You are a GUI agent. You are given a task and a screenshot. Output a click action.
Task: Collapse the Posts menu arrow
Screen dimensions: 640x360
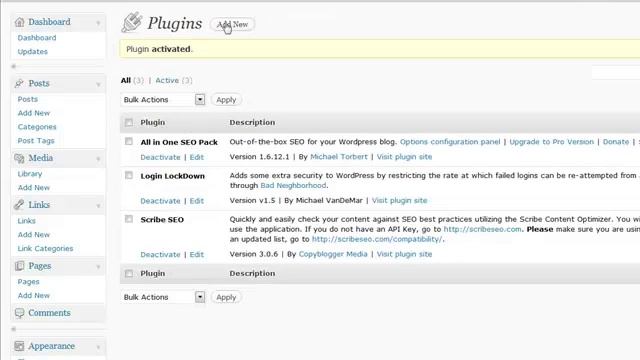coord(98,84)
